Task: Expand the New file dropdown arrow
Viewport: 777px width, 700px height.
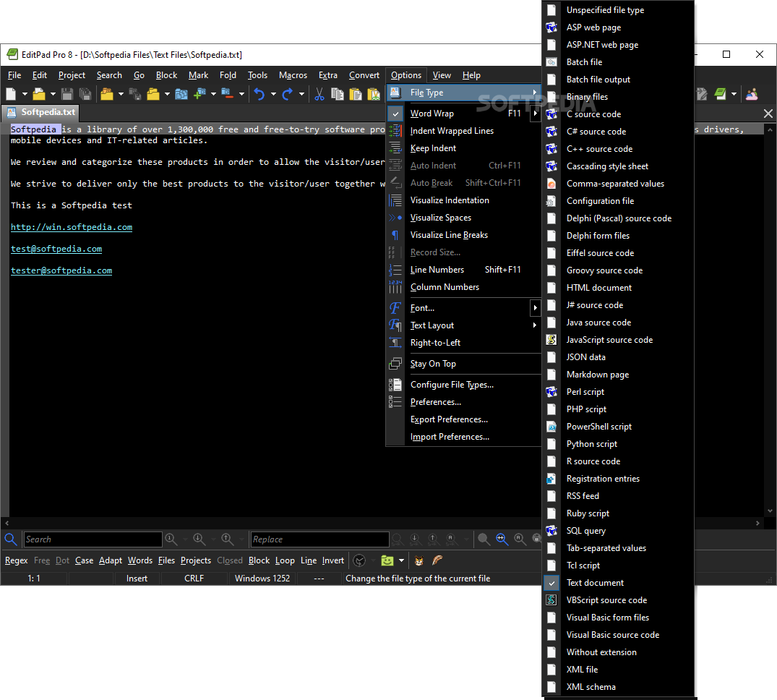Action: [25, 94]
